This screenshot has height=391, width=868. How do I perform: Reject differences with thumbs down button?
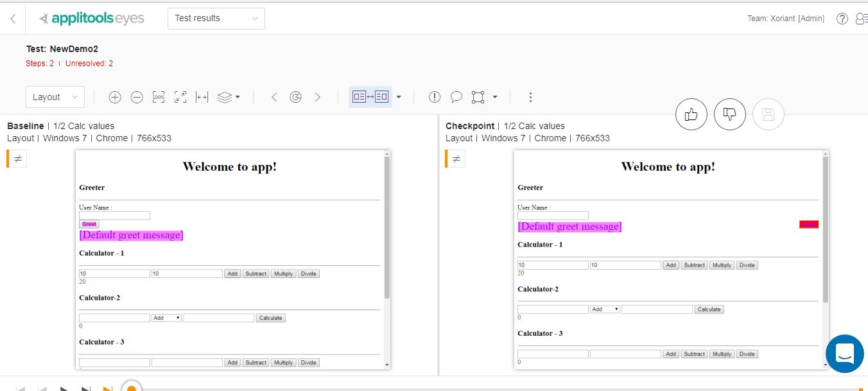[x=730, y=114]
